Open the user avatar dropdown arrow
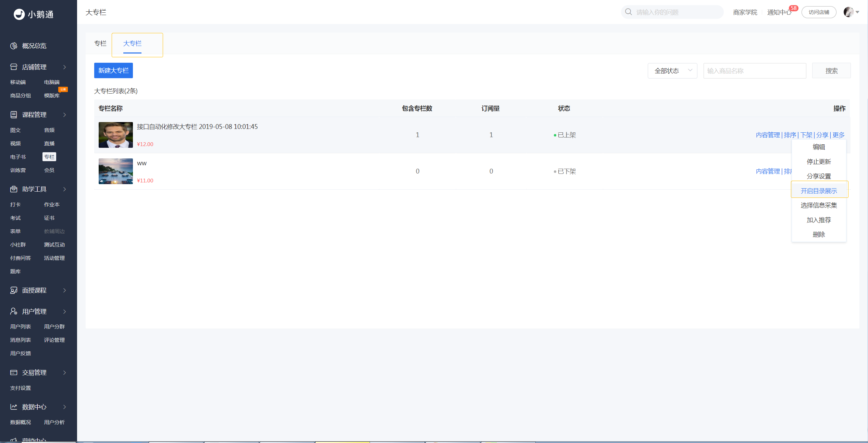 point(857,12)
